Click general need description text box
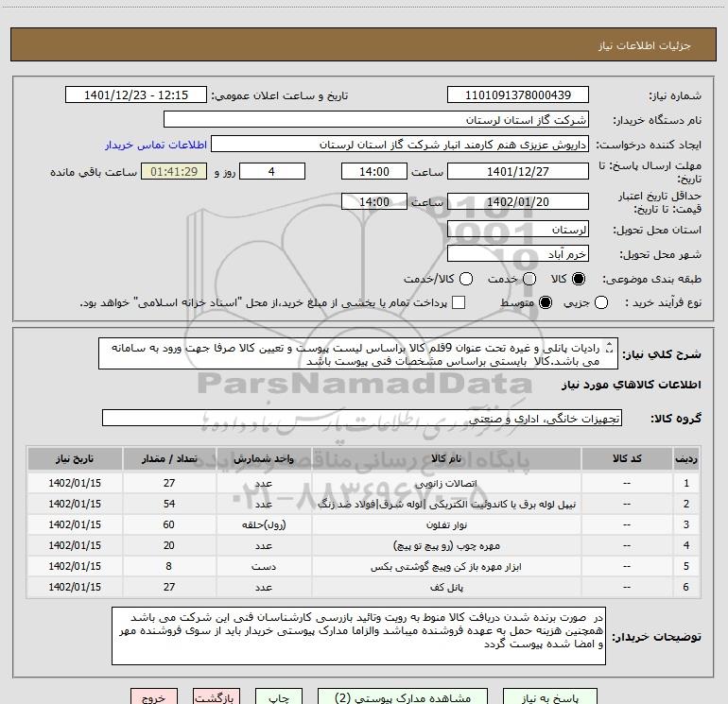The height and width of the screenshot is (704, 728). [358, 354]
